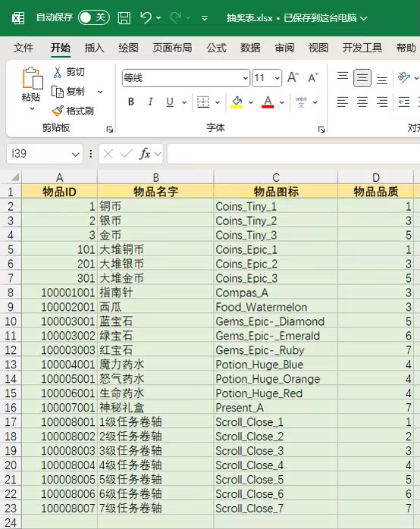Open the 文件 tab
420x529 pixels.
(24, 48)
